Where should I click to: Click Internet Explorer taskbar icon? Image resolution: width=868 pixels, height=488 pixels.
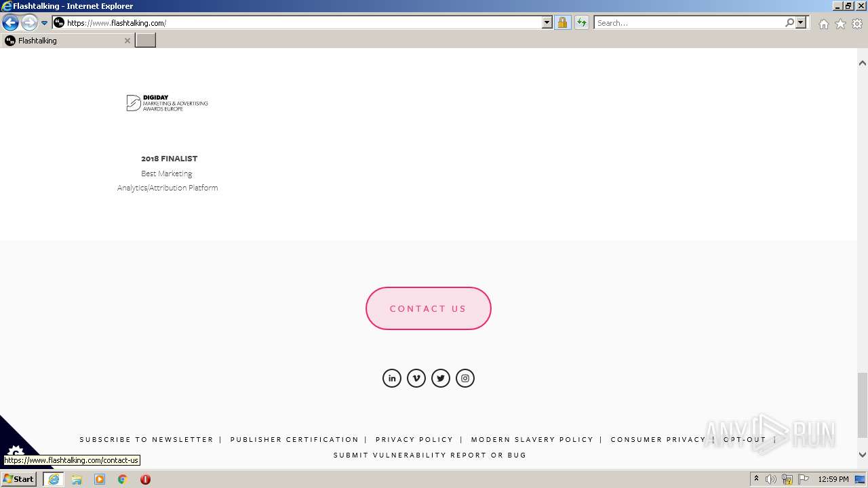click(54, 479)
